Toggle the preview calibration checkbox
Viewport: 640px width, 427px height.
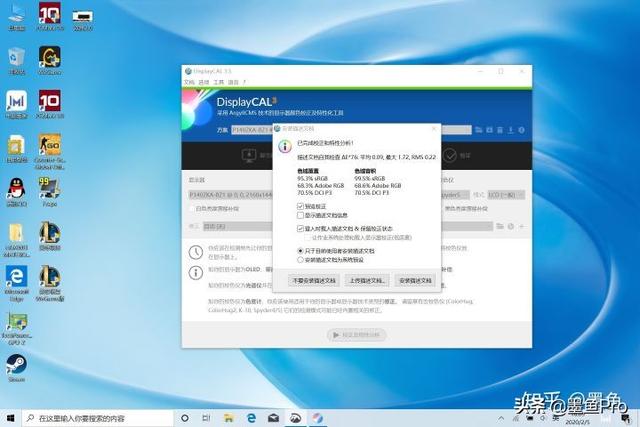(300, 206)
